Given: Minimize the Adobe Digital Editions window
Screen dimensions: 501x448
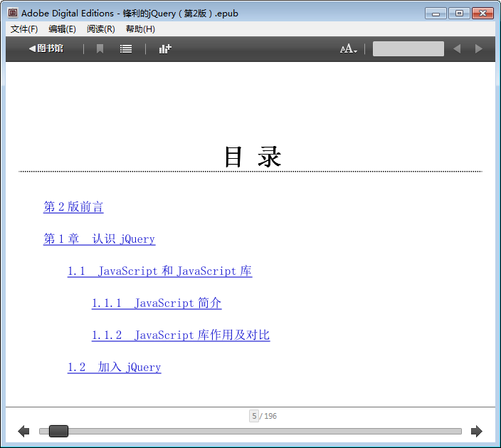Looking at the screenshot, I should (x=436, y=14).
